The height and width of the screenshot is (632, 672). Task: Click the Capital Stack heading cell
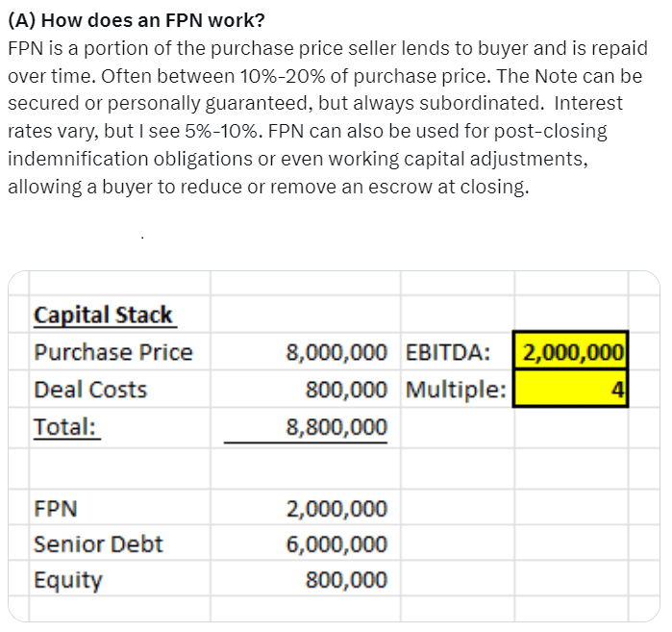click(x=119, y=314)
